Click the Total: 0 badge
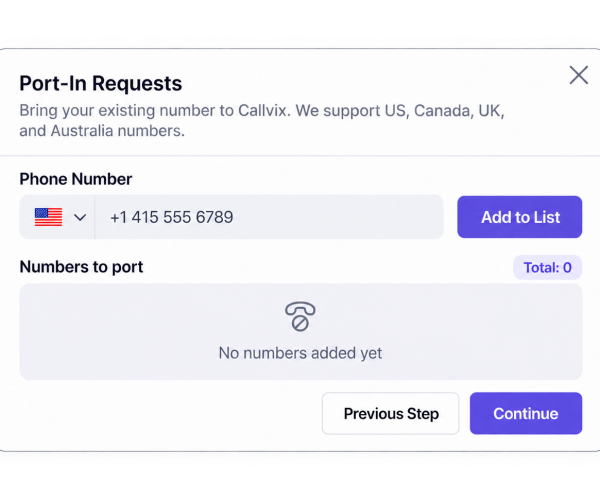This screenshot has width=600, height=500. 547,267
